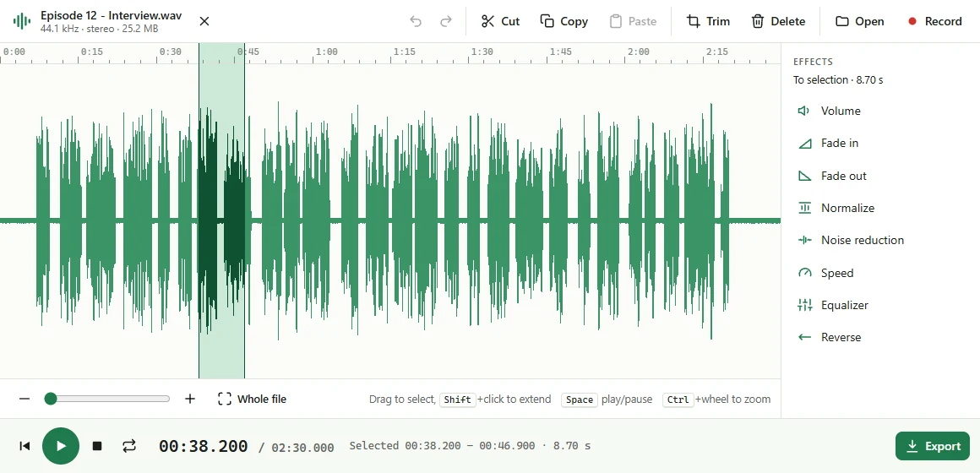Image resolution: width=980 pixels, height=473 pixels.
Task: Click the 1:15 mark on timeline ruler
Action: pyautogui.click(x=405, y=52)
